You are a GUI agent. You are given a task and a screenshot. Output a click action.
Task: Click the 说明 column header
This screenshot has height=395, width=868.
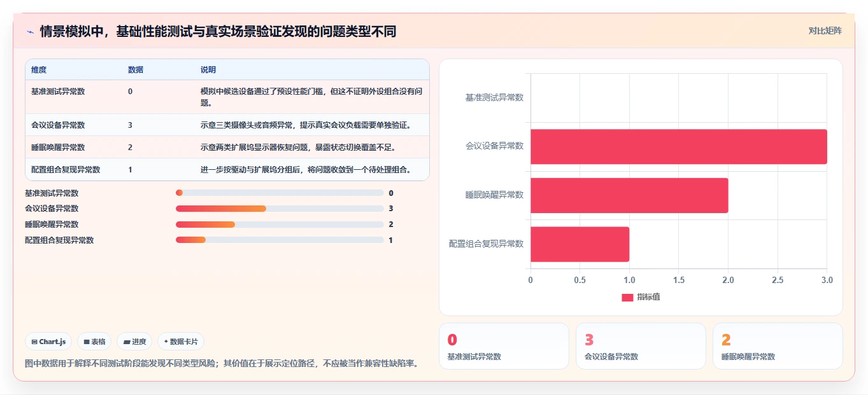[208, 69]
